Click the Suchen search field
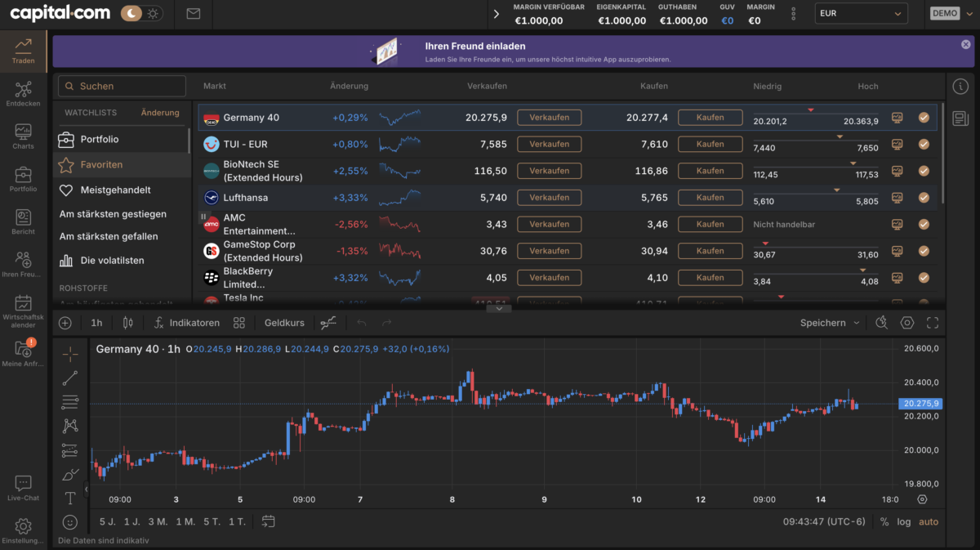The height and width of the screenshot is (550, 980). pos(122,86)
